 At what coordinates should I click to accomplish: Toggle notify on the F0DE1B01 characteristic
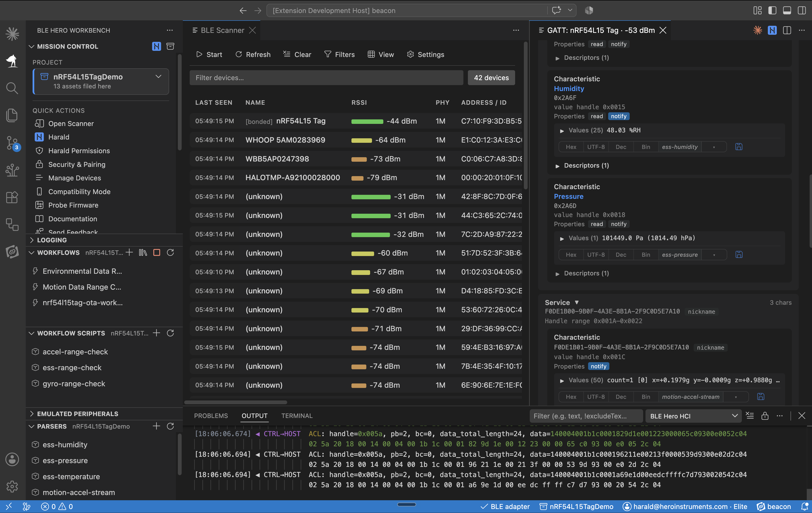click(598, 366)
